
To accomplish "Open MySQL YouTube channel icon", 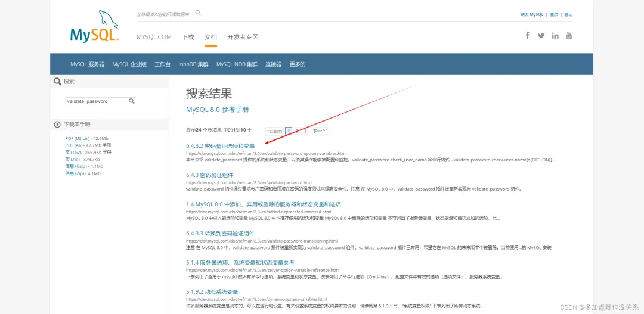I will click(x=569, y=35).
